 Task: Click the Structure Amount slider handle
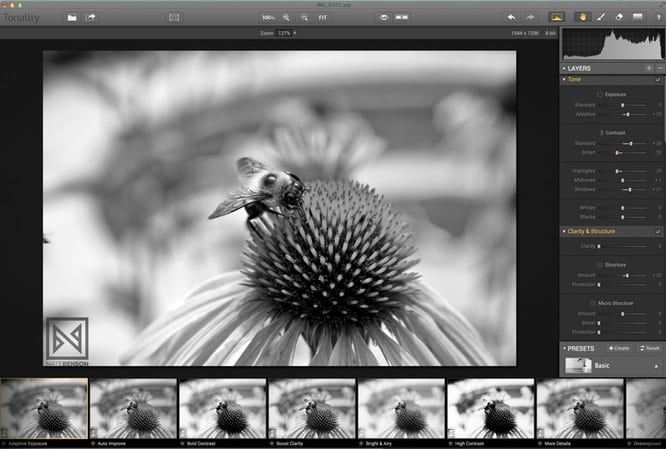pyautogui.click(x=627, y=276)
